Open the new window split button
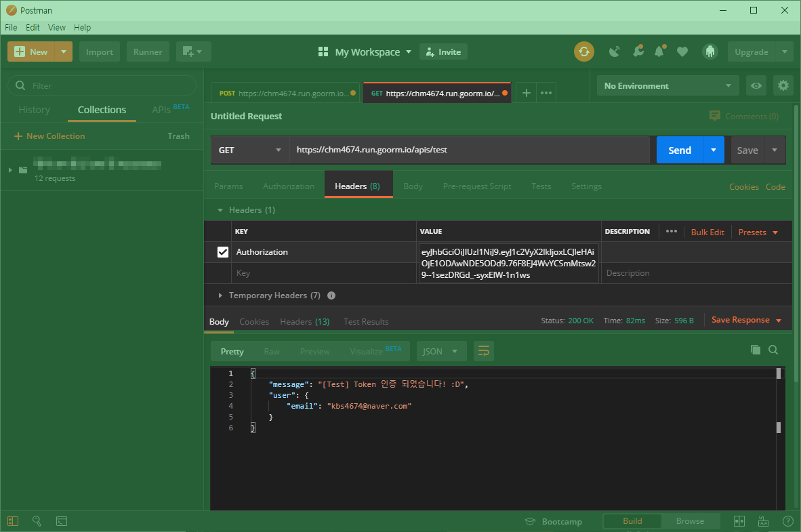Screen dimensions: 801x532 coord(193,52)
